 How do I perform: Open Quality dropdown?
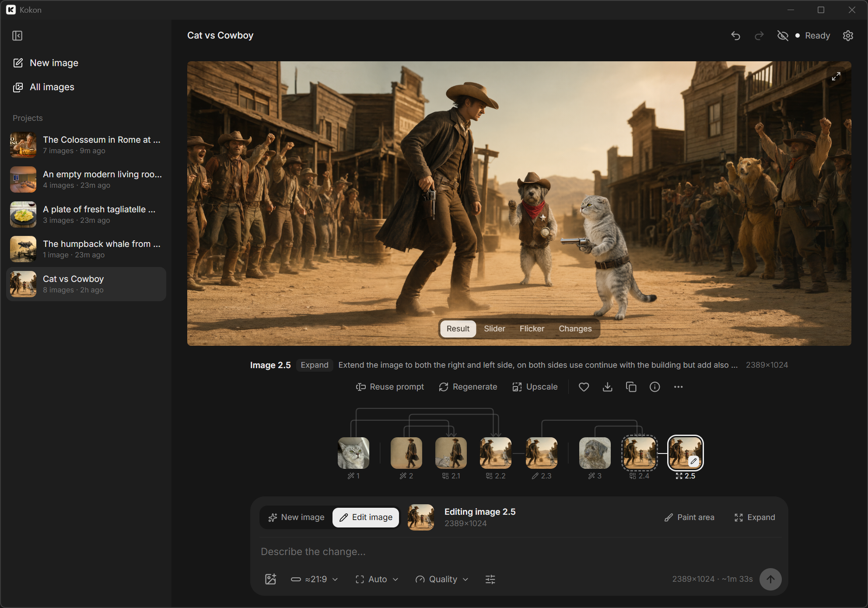coord(442,579)
